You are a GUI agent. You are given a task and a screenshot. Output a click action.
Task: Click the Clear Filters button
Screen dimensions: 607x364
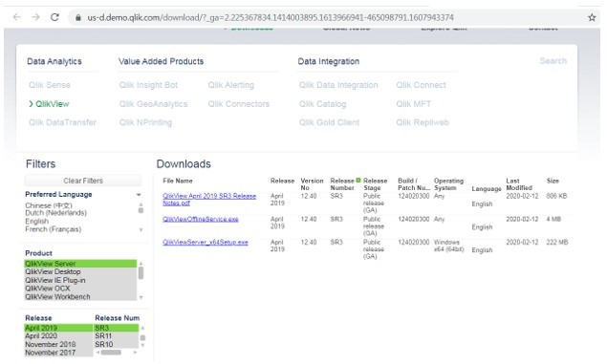point(83,181)
